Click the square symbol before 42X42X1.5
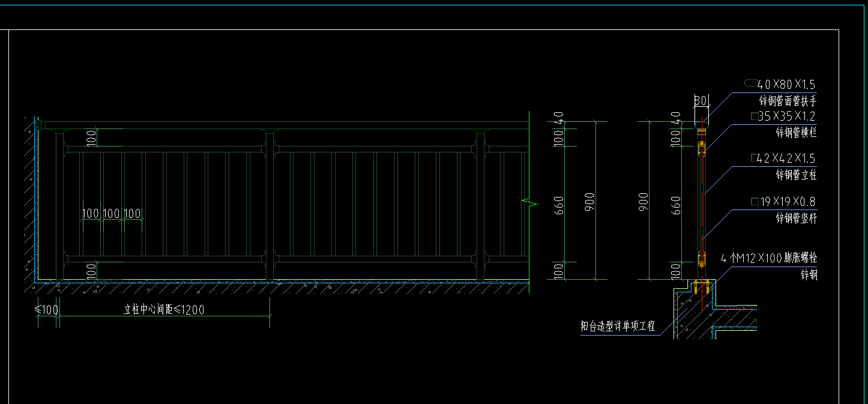This screenshot has height=404, width=868. pyautogui.click(x=755, y=158)
